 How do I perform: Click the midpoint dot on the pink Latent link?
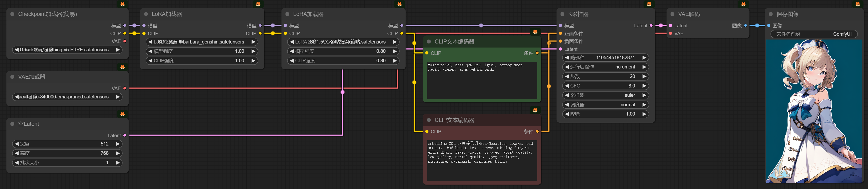point(342,92)
